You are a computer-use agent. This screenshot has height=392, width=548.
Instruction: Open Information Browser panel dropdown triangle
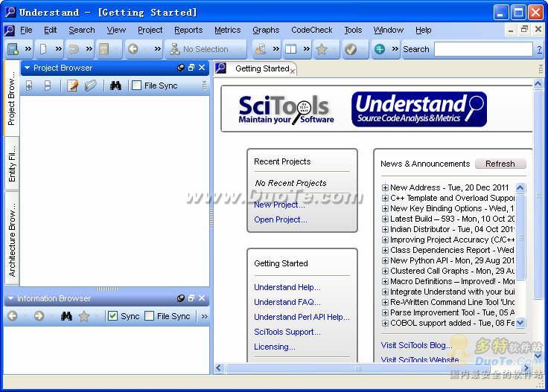click(11, 298)
